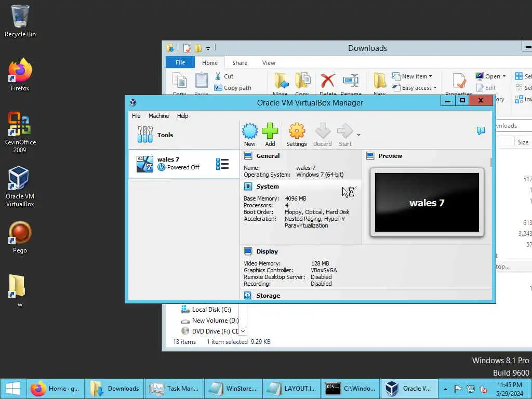532x399 pixels.
Task: Click the Properties icon in ribbon
Action: tap(459, 81)
